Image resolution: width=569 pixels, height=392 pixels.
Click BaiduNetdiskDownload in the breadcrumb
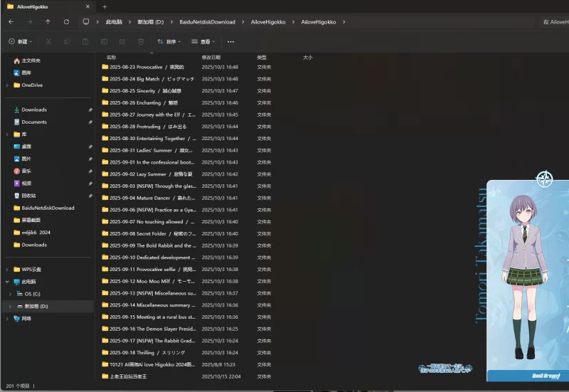coord(207,22)
